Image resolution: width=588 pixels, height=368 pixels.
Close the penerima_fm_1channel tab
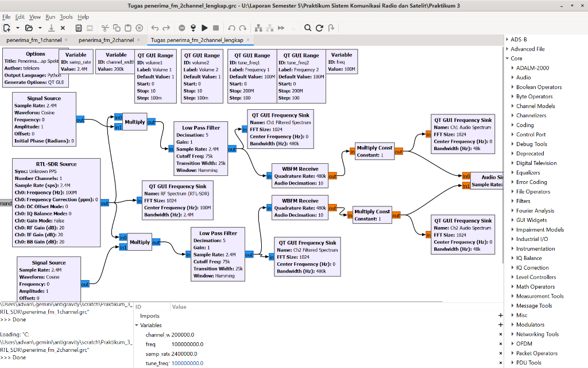(66, 40)
